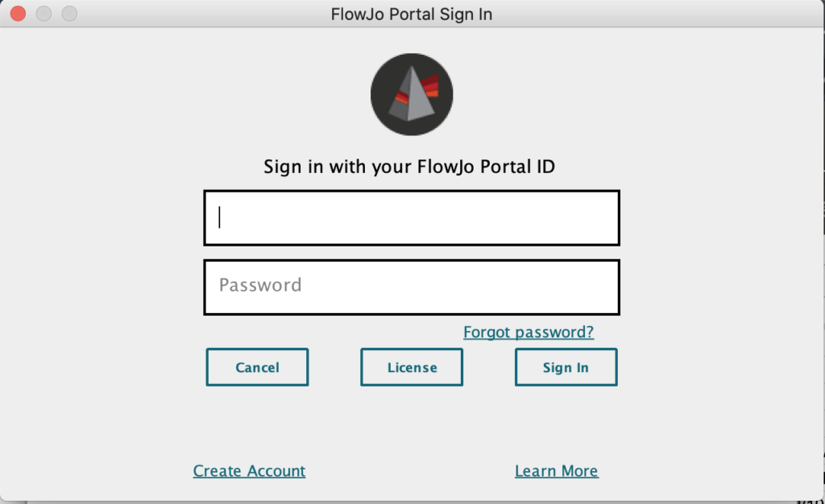Open the Forgot password? link
This screenshot has height=504, width=825.
(529, 333)
